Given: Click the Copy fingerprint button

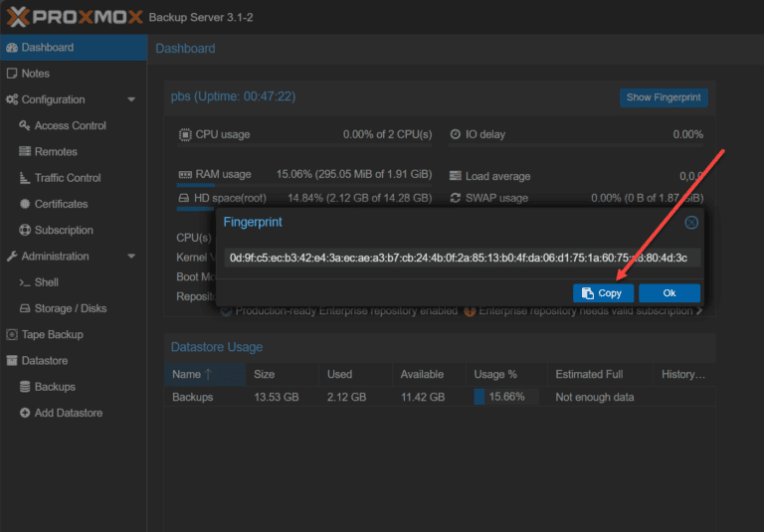Looking at the screenshot, I should click(603, 293).
